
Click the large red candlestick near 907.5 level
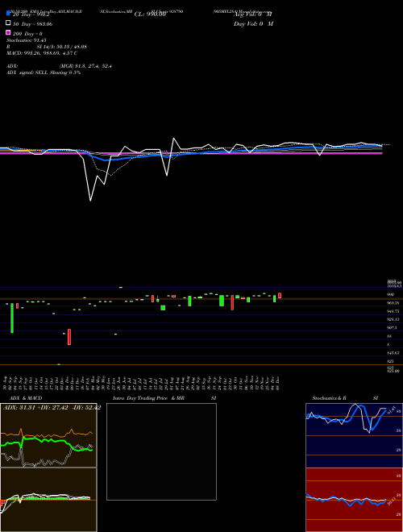(x=69, y=337)
